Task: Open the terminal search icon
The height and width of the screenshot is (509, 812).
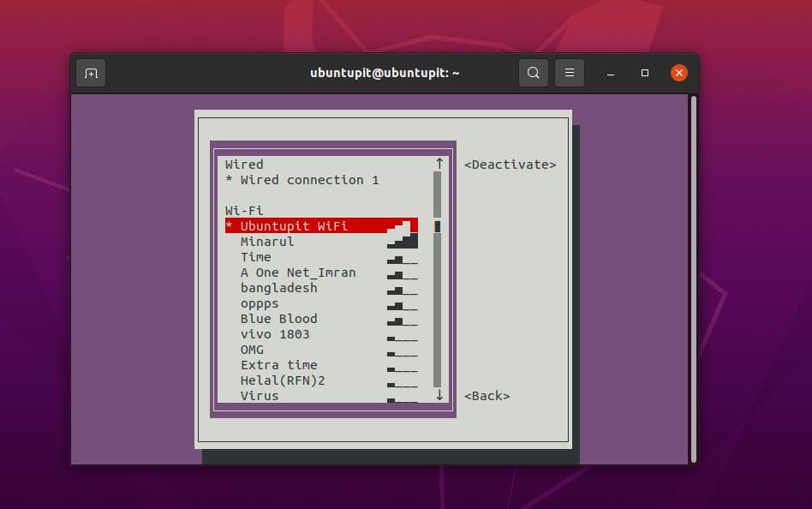Action: [x=533, y=73]
